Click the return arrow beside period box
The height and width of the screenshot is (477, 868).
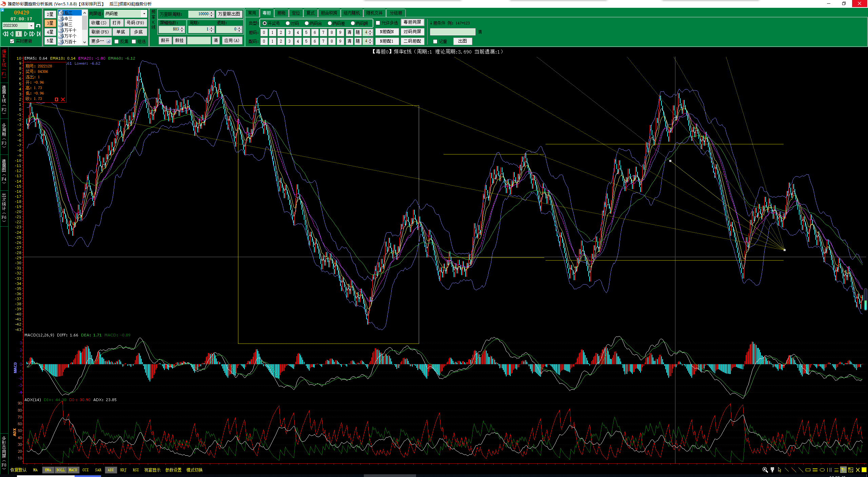point(38,26)
